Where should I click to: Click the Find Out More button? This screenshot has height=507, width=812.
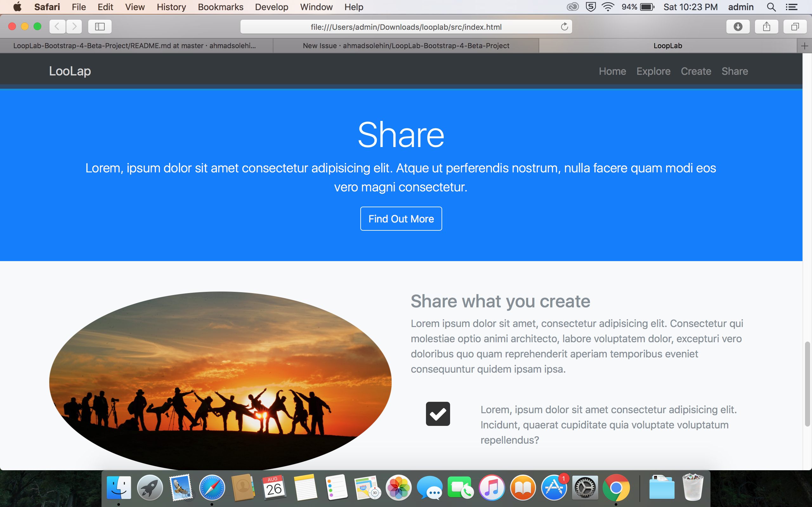[401, 219]
